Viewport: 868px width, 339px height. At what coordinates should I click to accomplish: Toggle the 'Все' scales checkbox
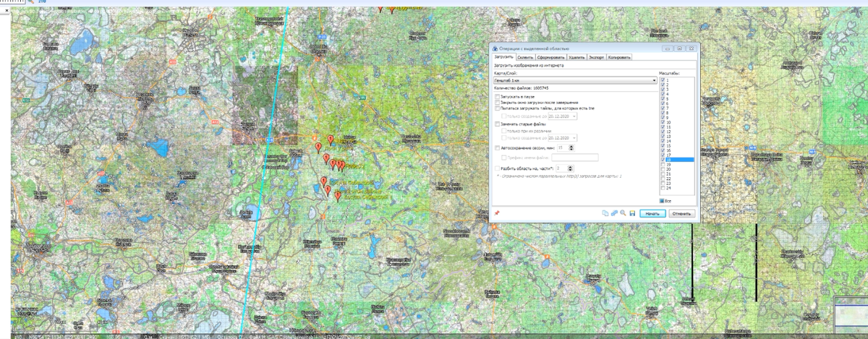click(x=662, y=201)
